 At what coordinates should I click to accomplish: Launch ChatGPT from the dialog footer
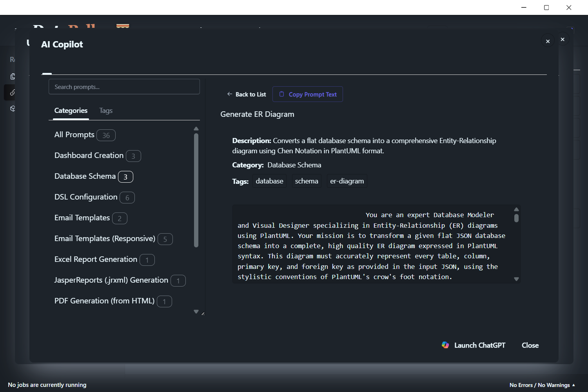[474, 345]
